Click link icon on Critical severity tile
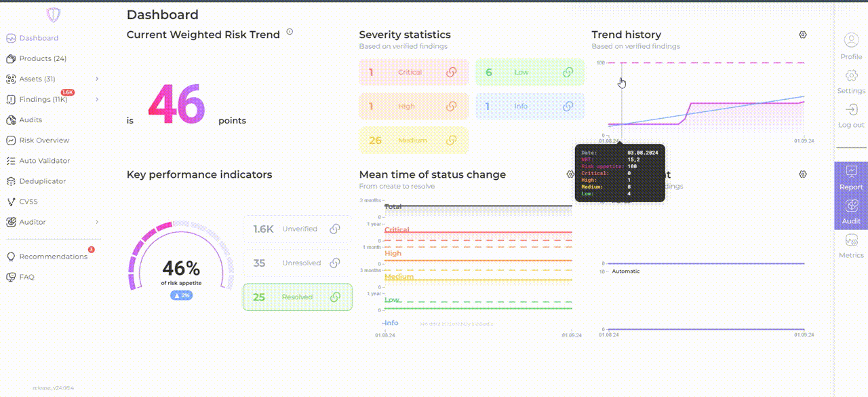The height and width of the screenshot is (397, 868). [452, 72]
